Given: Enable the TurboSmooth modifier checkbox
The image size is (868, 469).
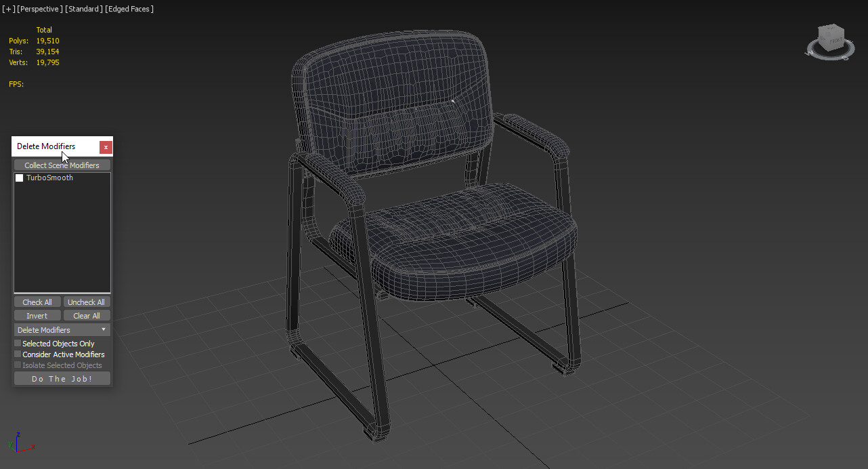Looking at the screenshot, I should [19, 178].
